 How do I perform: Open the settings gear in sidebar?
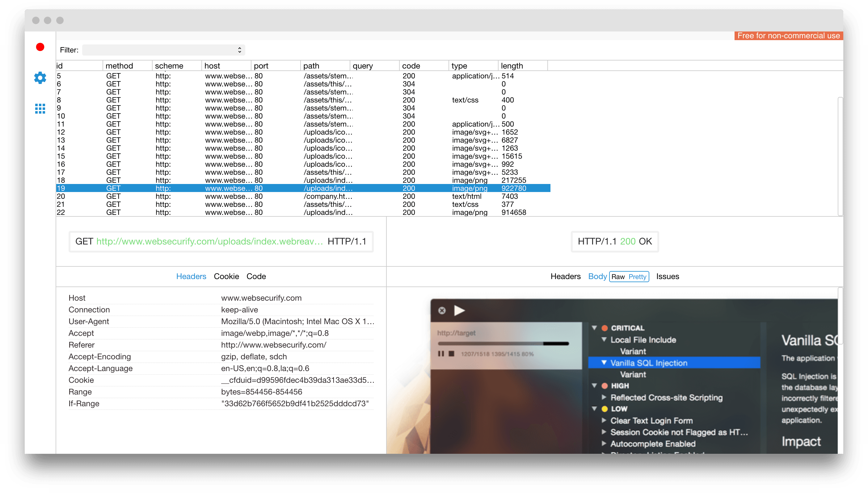pos(40,78)
